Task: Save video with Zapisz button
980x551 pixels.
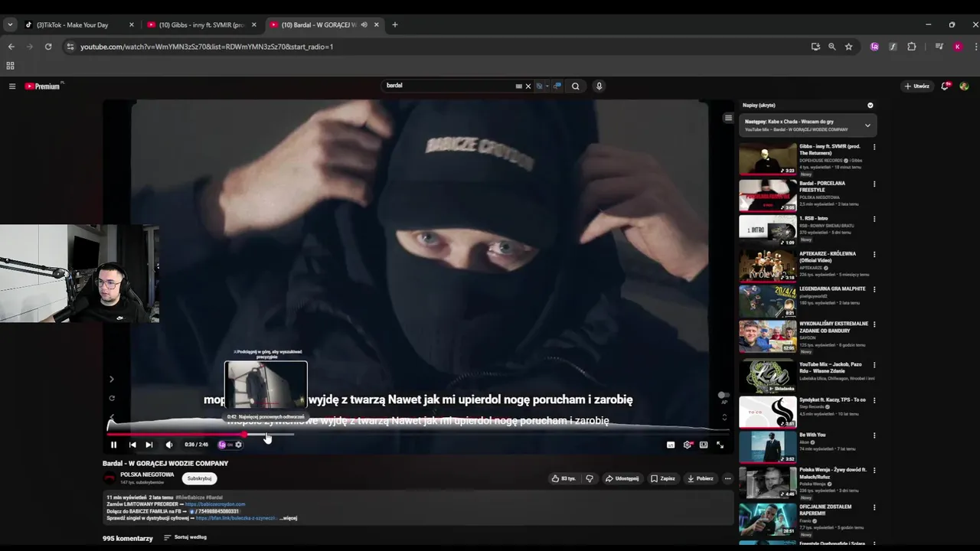Action: 663,478
